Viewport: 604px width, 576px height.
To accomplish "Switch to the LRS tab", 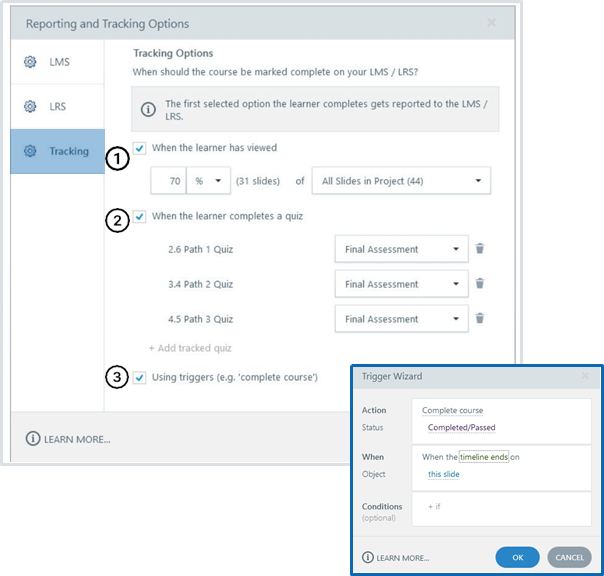I will coord(58,106).
